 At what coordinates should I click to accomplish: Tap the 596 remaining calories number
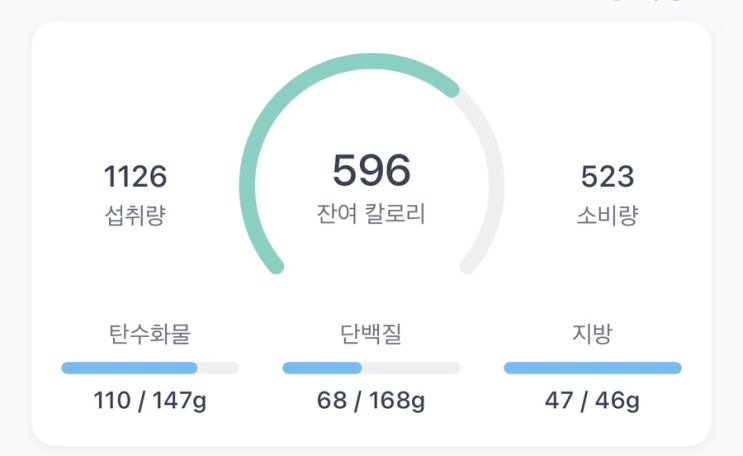click(371, 171)
